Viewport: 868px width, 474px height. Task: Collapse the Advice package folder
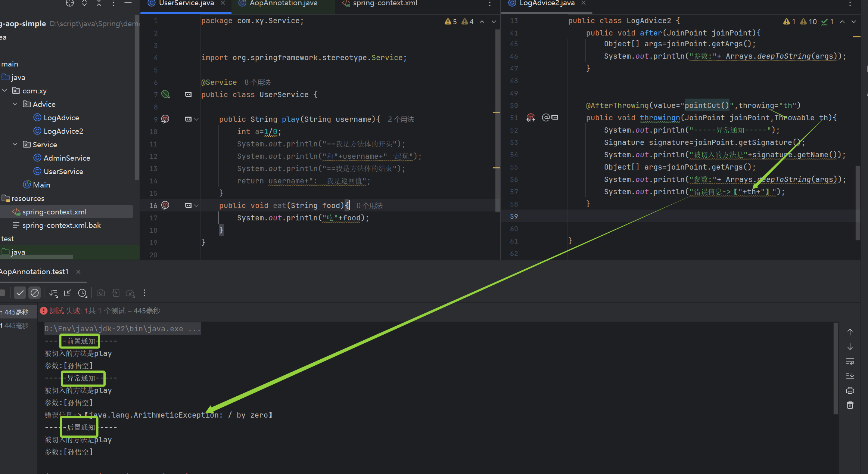(15, 104)
